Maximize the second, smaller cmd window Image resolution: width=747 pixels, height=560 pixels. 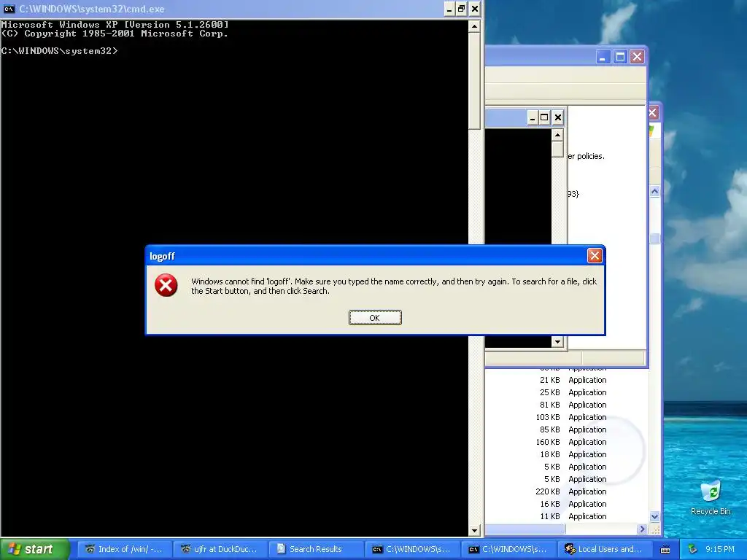click(x=544, y=117)
